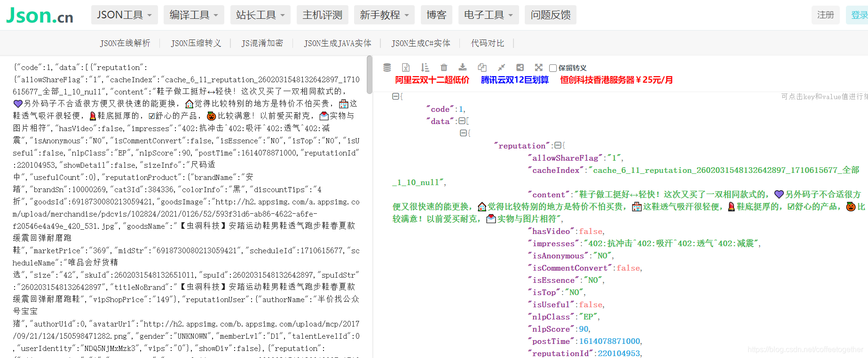868x358 pixels.
Task: Click the "NO" value of isAnonymous
Action: click(602, 256)
